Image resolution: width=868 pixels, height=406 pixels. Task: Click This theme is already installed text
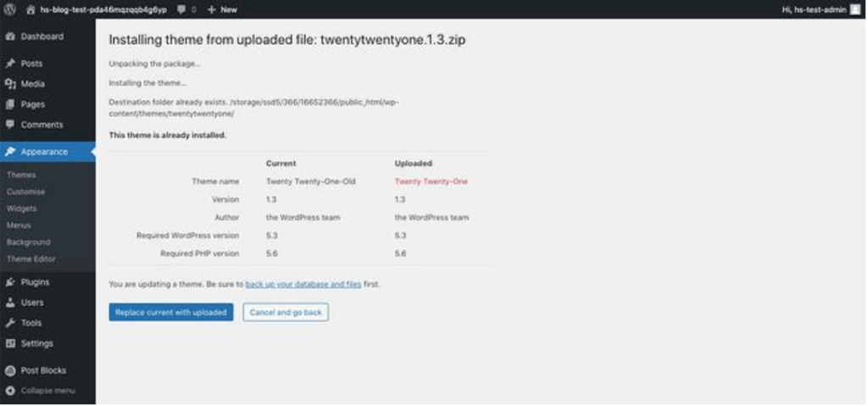(x=167, y=135)
